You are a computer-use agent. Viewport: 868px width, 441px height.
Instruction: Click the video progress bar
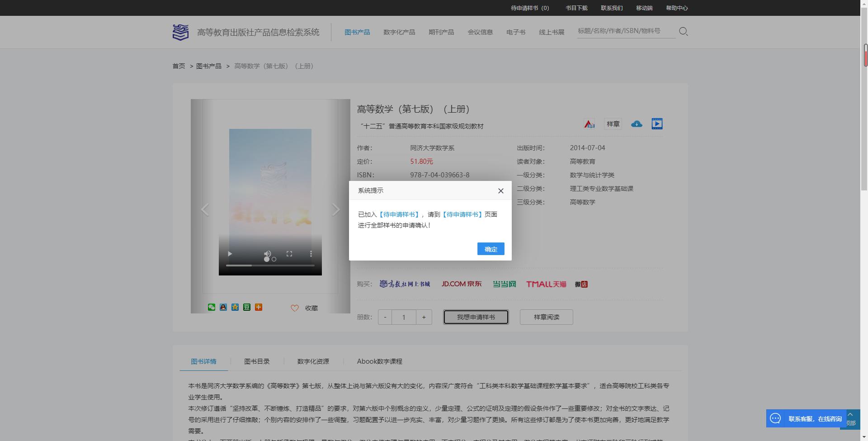pyautogui.click(x=270, y=266)
